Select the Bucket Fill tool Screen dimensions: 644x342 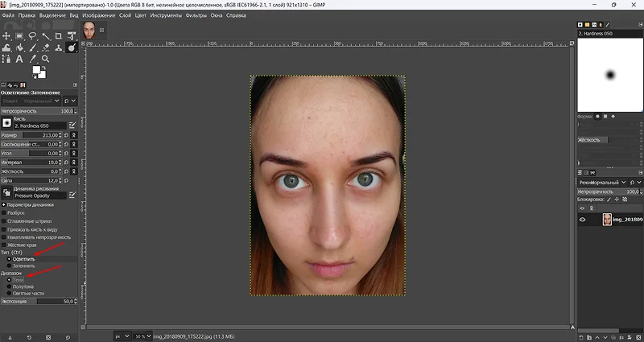[x=19, y=47]
